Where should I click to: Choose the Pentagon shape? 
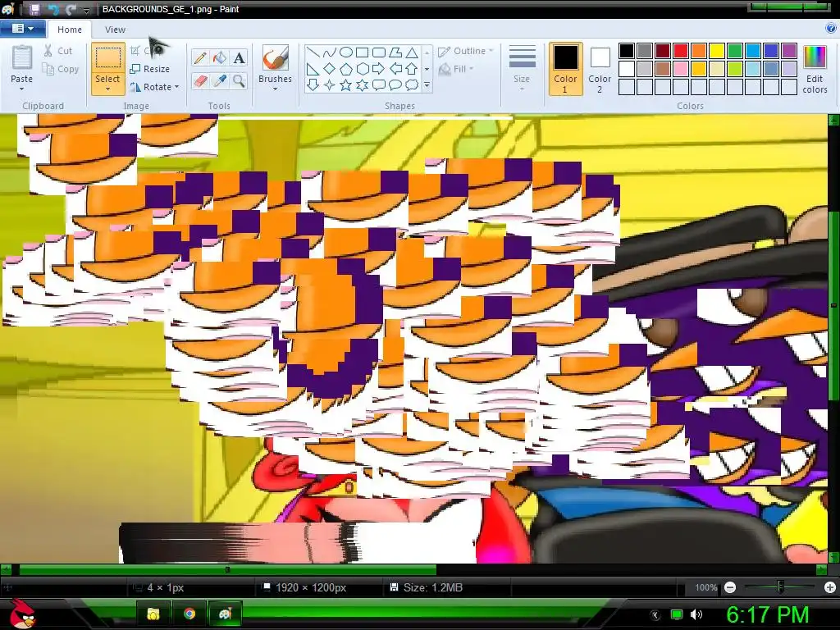pyautogui.click(x=346, y=69)
